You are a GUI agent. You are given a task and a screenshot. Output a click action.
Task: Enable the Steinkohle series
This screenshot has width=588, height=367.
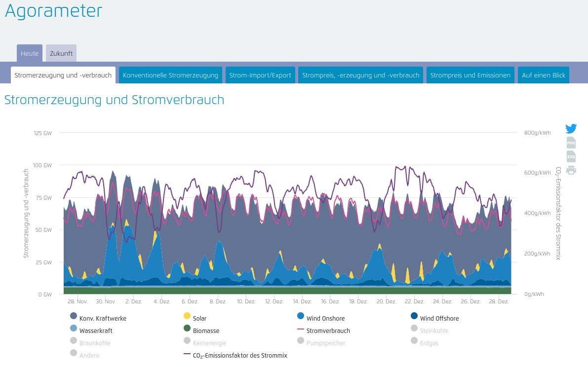(x=430, y=330)
